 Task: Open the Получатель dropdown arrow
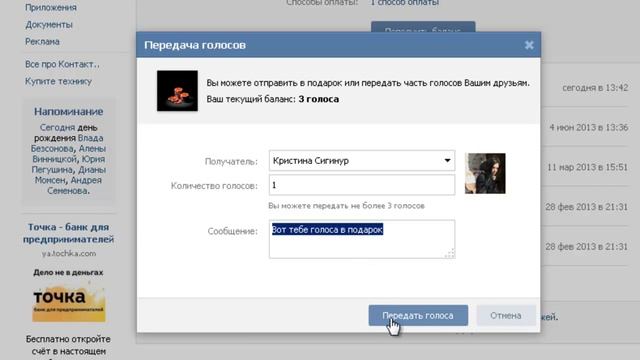(447, 160)
